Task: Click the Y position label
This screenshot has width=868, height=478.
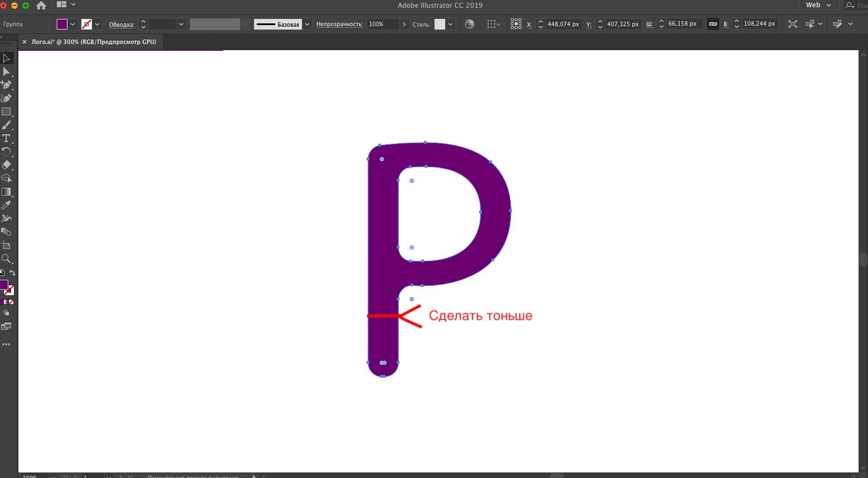Action: 589,25
